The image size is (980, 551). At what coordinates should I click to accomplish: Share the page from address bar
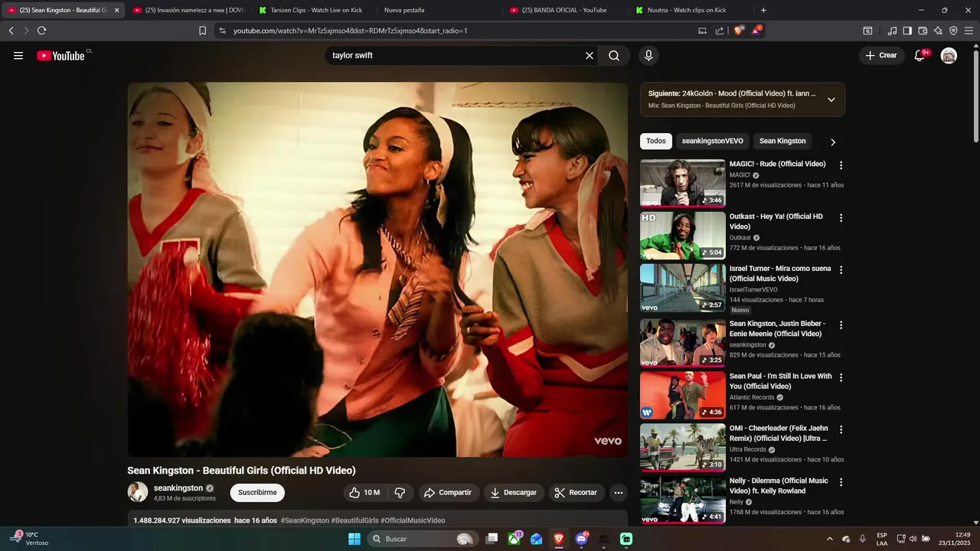point(720,31)
